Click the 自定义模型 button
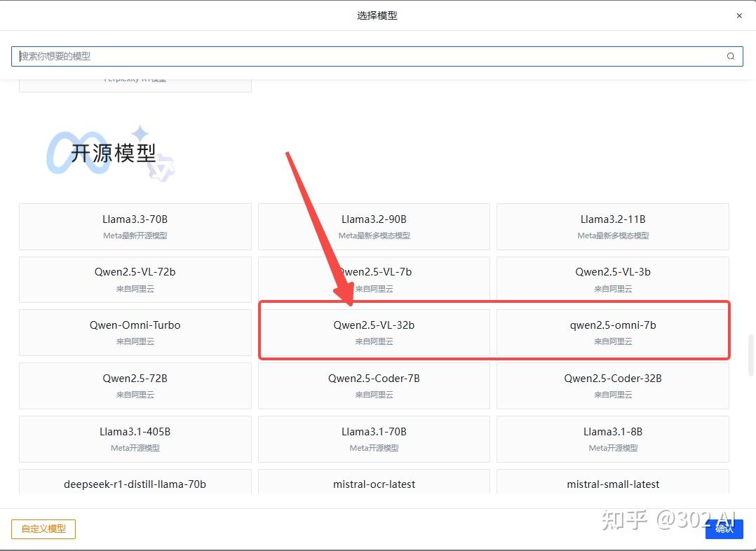Image resolution: width=756 pixels, height=551 pixels. 43,529
